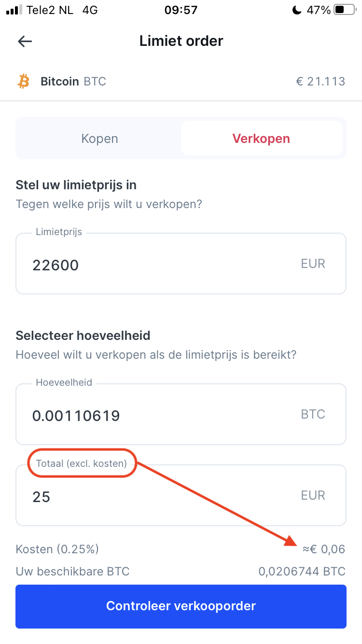Tap the moon do-not-disturb icon
The height and width of the screenshot is (644, 362).
coord(297,10)
